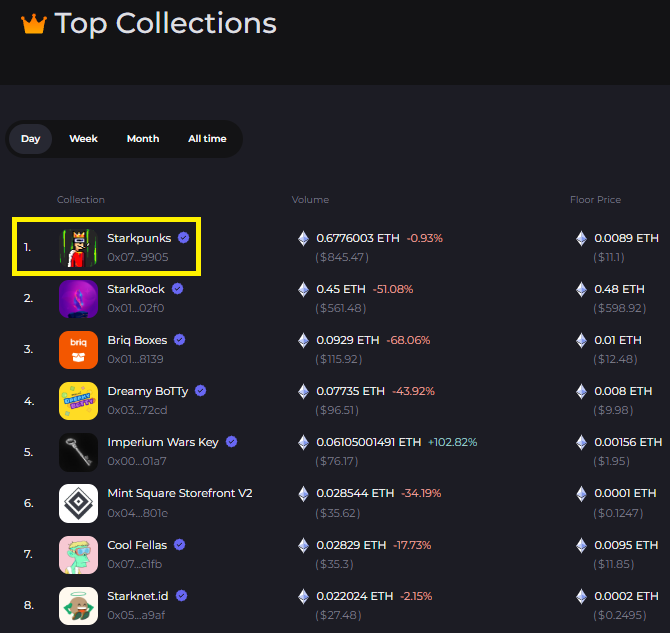670x633 pixels.
Task: Click the Top Collections heading
Action: coord(166,24)
